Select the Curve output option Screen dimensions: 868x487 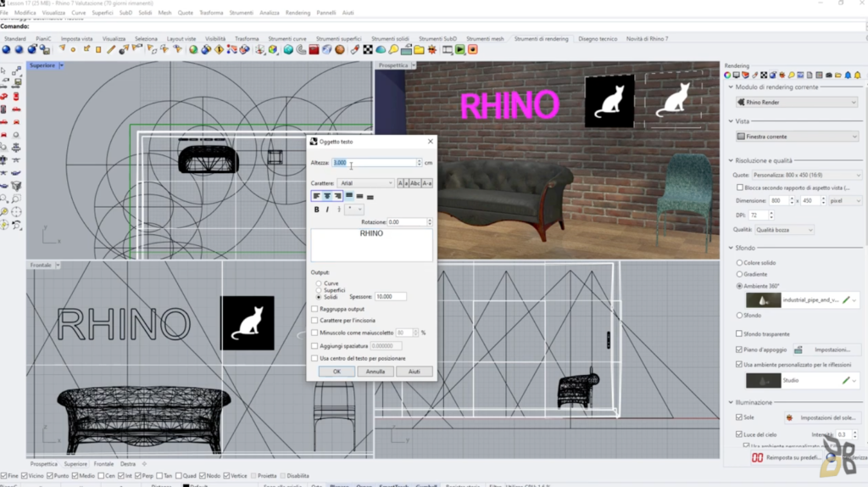point(319,283)
